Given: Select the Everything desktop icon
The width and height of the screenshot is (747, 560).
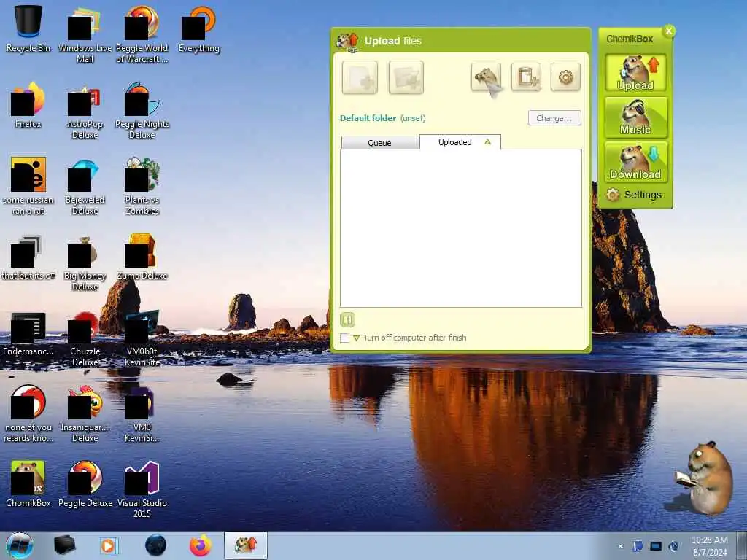Looking at the screenshot, I should tap(198, 29).
